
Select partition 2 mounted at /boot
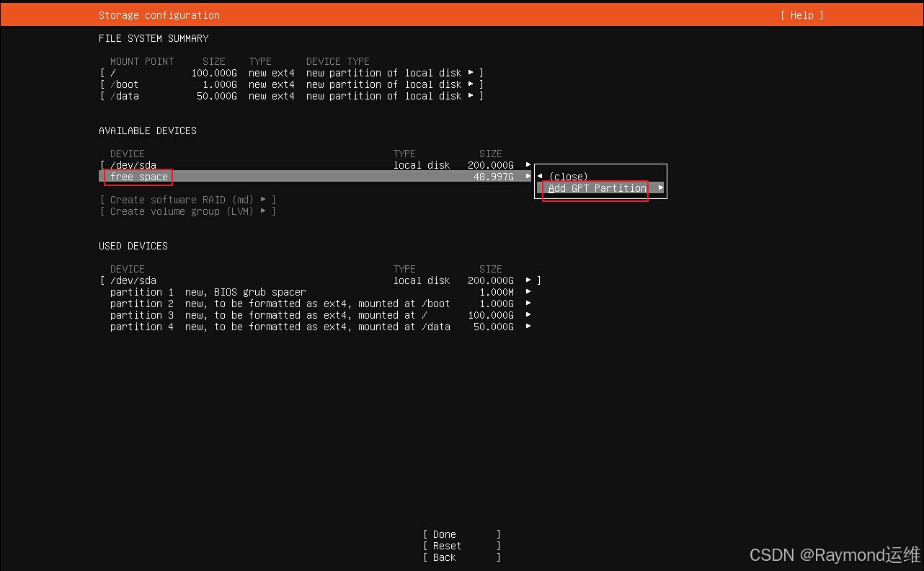pyautogui.click(x=320, y=304)
